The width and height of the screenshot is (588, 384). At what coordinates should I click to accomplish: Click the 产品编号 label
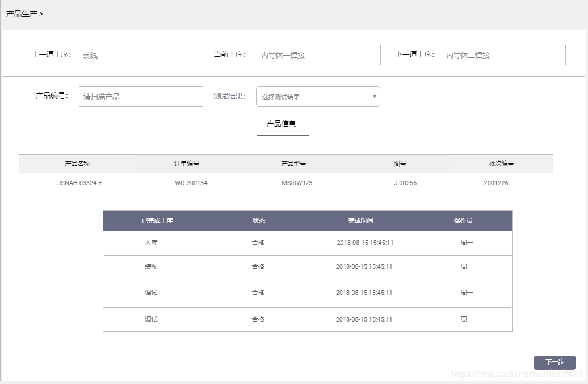click(x=52, y=96)
